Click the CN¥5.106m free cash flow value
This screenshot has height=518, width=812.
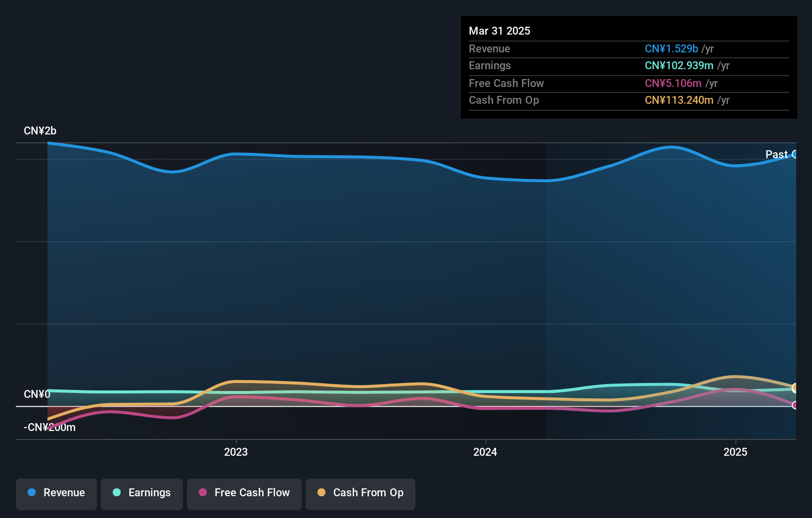[673, 83]
